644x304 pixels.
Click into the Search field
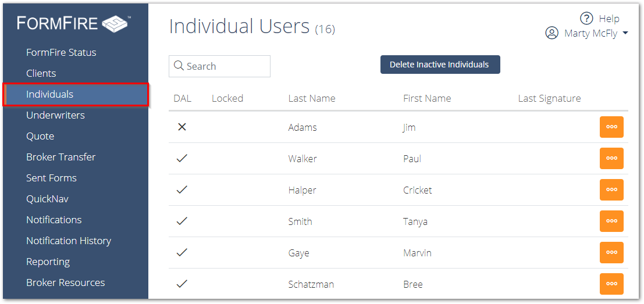click(219, 66)
